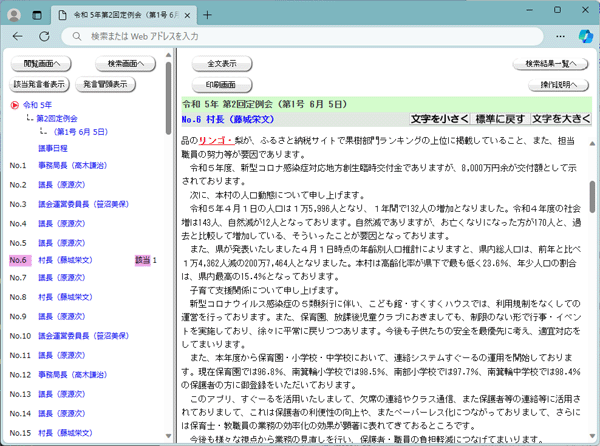Close the 令和5年第2回定例会 tab
This screenshot has width=600, height=446.
coord(187,15)
